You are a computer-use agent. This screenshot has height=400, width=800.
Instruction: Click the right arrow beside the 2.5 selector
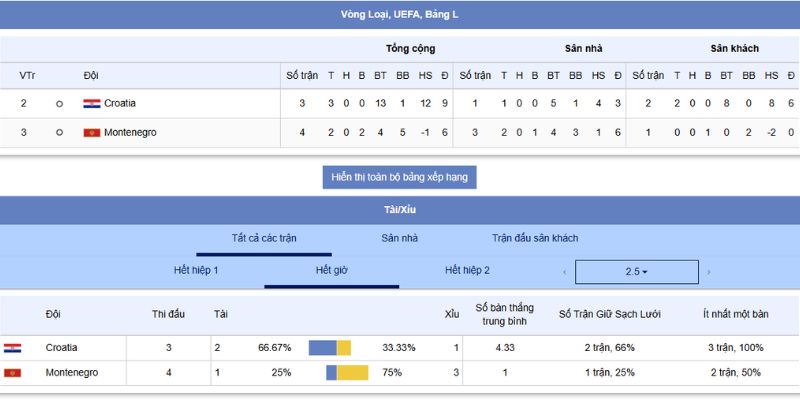[x=709, y=272]
